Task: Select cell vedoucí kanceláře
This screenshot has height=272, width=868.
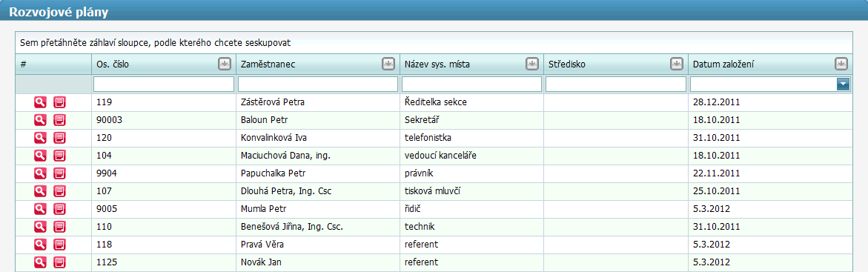Action: [471, 156]
